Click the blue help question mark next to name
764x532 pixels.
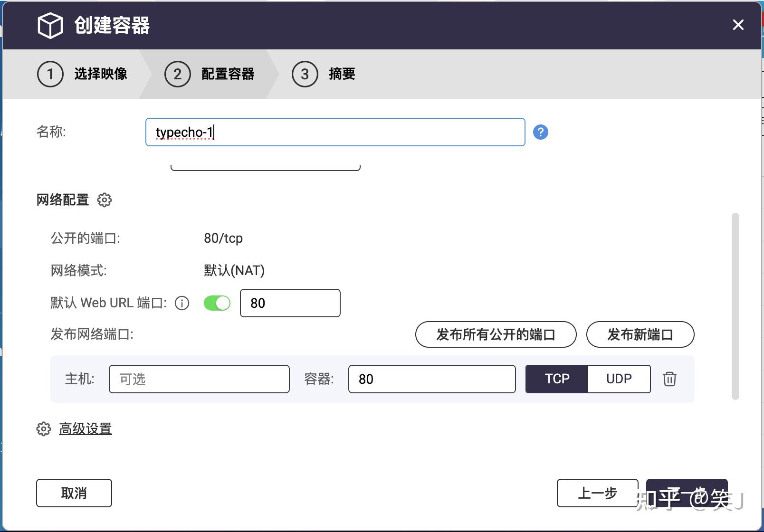pos(541,132)
